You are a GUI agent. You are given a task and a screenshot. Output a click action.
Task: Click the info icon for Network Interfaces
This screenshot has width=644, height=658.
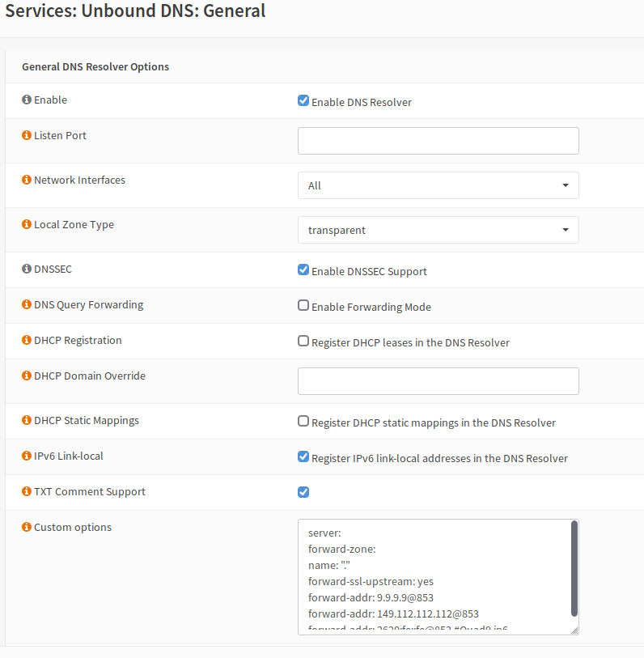pos(26,180)
